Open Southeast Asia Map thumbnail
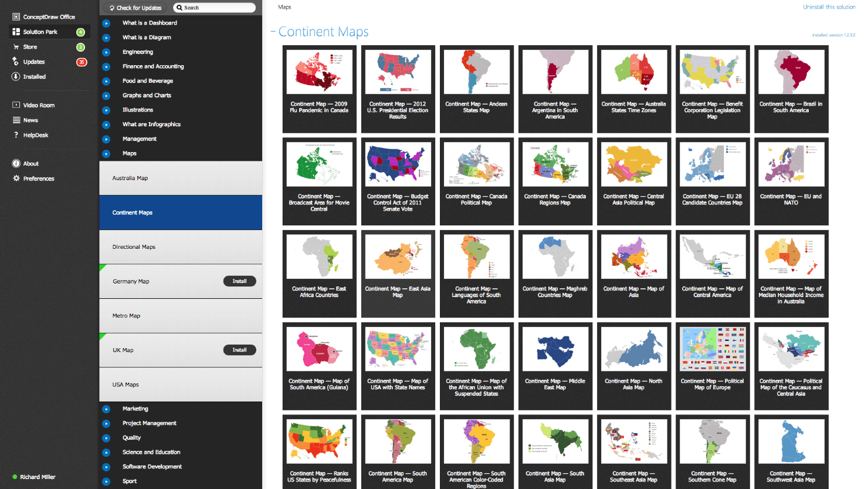The height and width of the screenshot is (489, 868). point(633,451)
